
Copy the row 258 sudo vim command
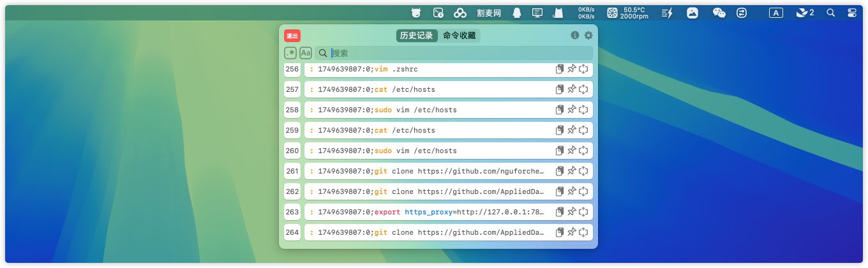click(x=560, y=110)
